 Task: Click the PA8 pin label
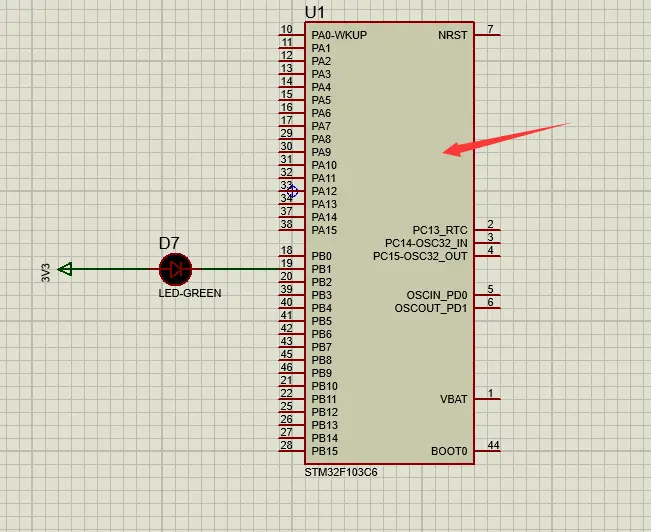321,139
